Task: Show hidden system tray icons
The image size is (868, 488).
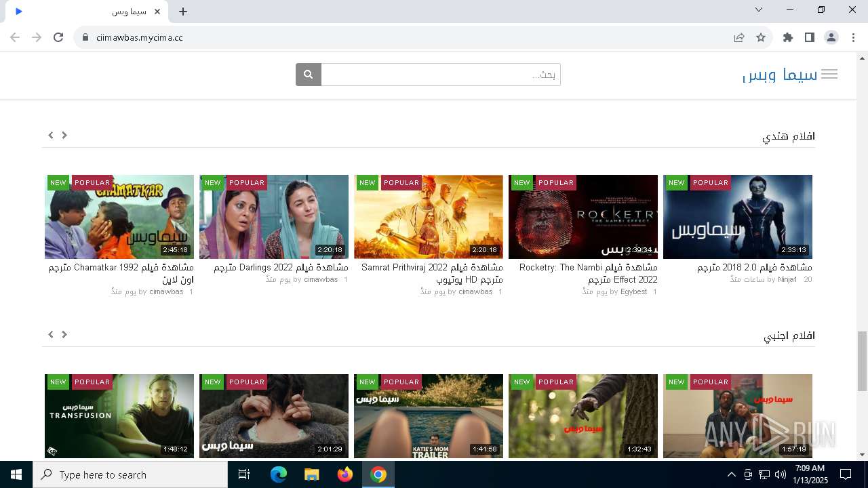Action: point(731,474)
